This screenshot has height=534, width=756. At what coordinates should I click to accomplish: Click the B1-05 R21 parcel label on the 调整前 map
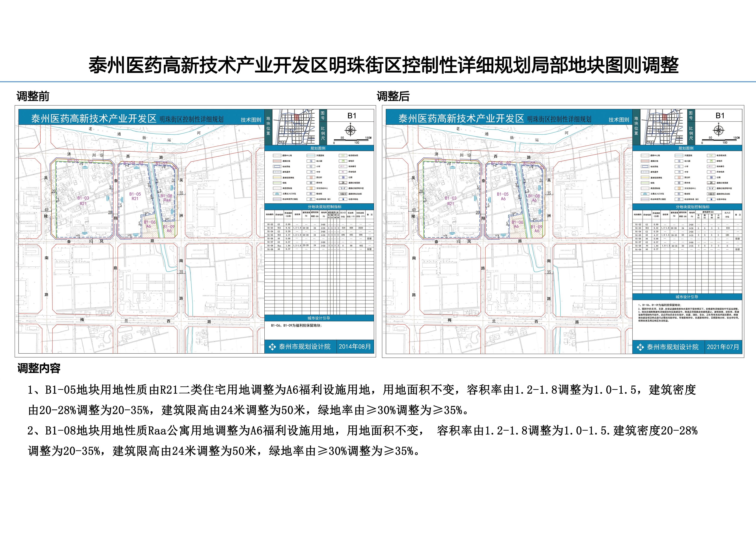135,196
